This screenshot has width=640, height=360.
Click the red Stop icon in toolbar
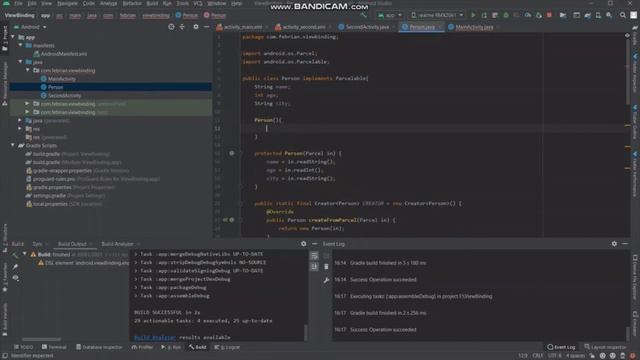[549, 15]
